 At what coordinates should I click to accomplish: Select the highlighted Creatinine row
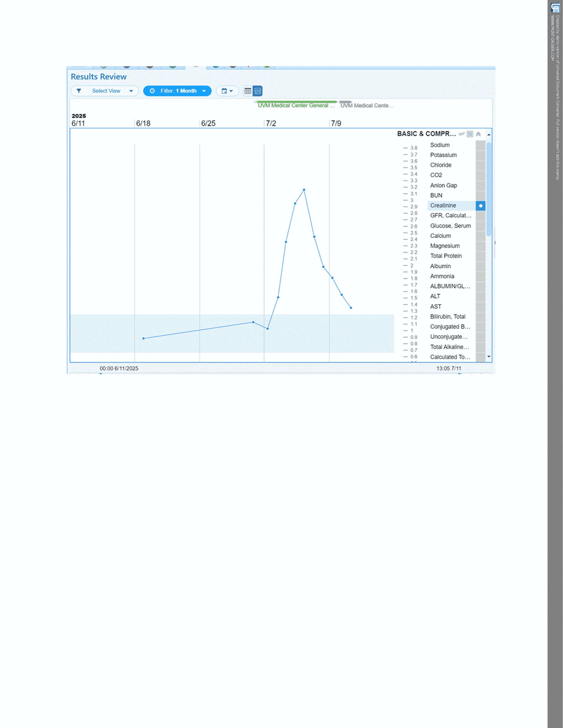[x=451, y=206]
